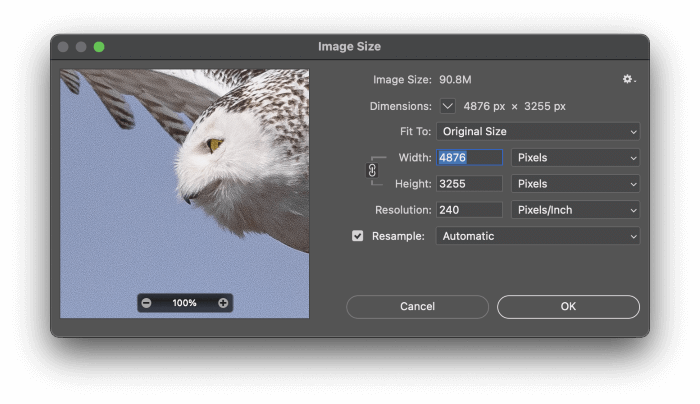
Task: Close the Image Size dialog window
Action: pyautogui.click(x=63, y=47)
